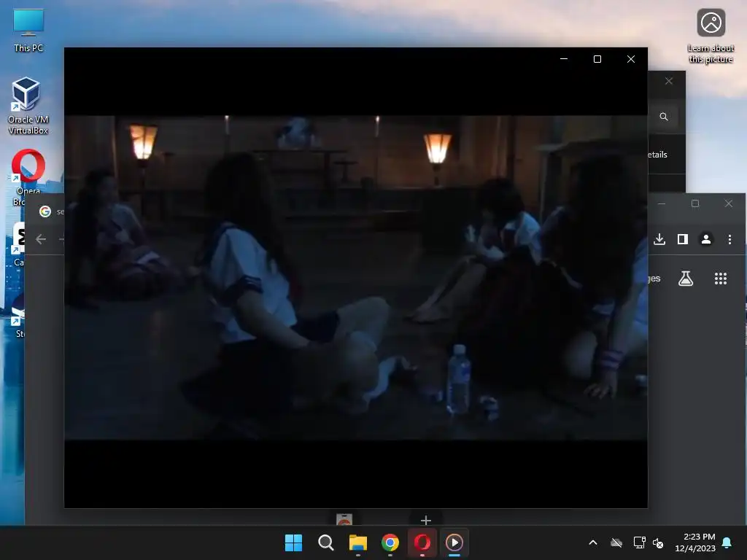Image resolution: width=747 pixels, height=560 pixels.
Task: Open Google apps grid icon
Action: click(720, 279)
